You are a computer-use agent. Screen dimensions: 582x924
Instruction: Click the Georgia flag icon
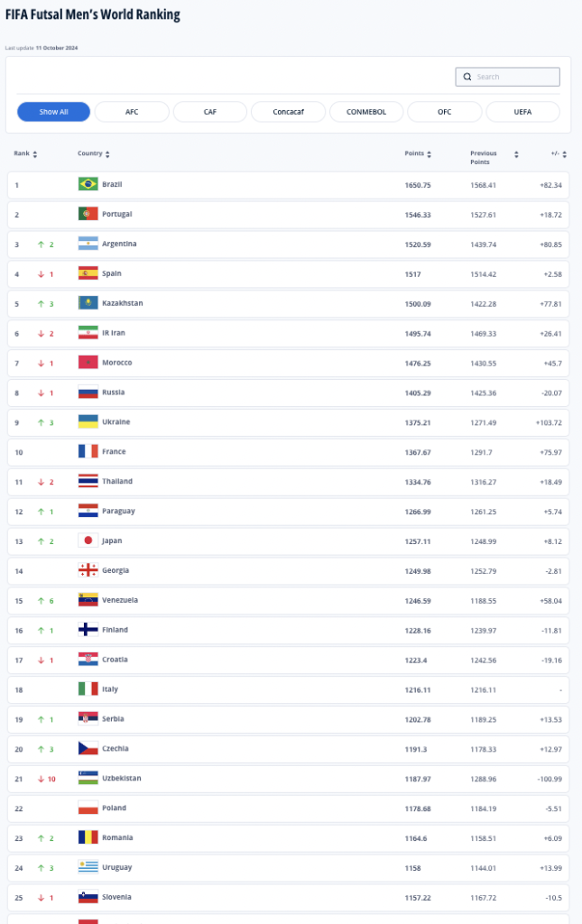[88, 570]
